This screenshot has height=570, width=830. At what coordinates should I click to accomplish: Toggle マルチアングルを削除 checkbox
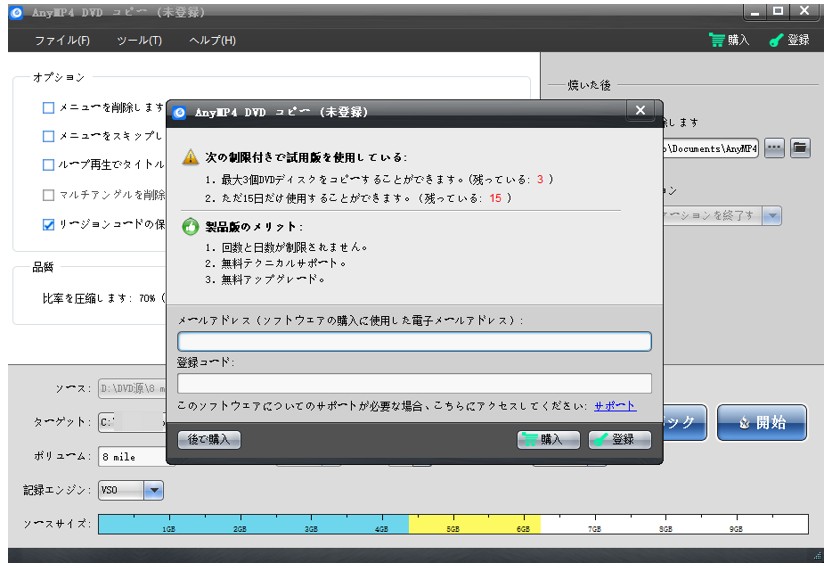48,195
